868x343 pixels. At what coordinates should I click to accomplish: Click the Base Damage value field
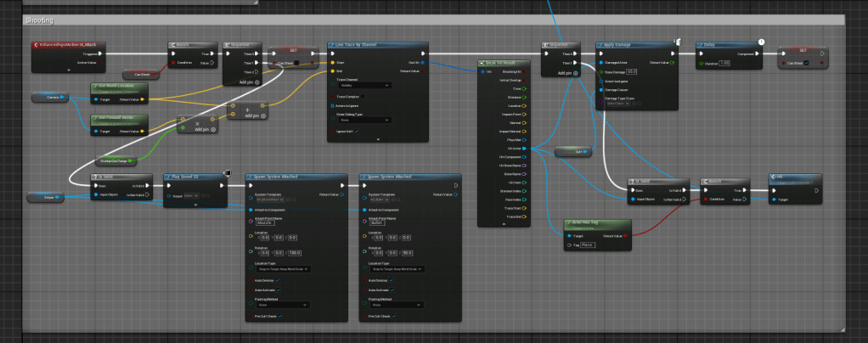631,71
